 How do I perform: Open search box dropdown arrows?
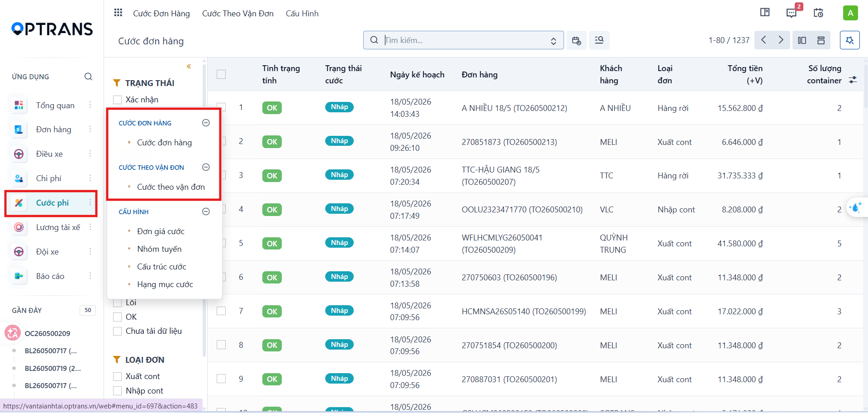coord(553,41)
